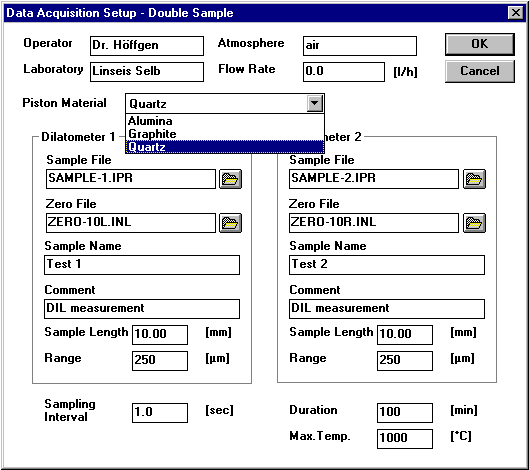Set the Max.Temp. field value 1000
This screenshot has width=529, height=470.
pyautogui.click(x=405, y=439)
